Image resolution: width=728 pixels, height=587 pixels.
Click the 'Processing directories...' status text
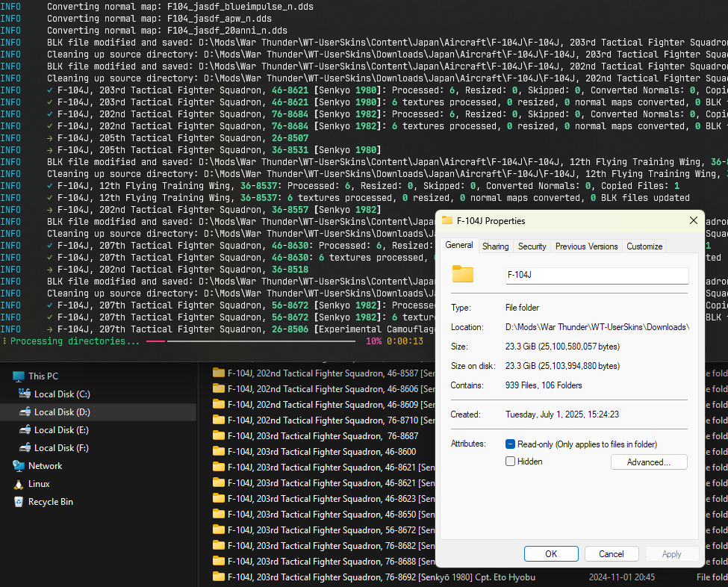click(x=75, y=341)
